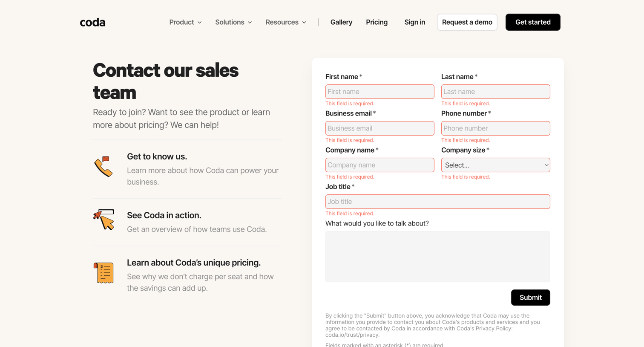Click the talk-about message text area
644x347 pixels.
[x=437, y=257]
